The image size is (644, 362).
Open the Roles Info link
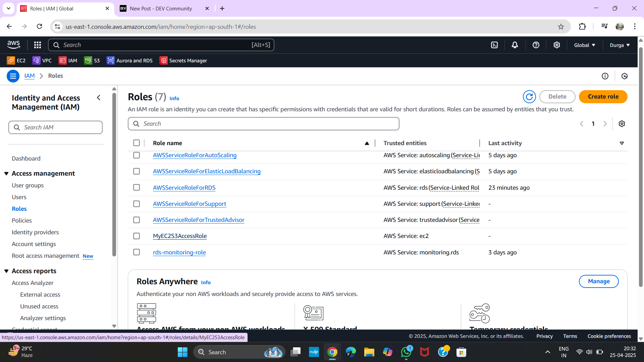[174, 99]
